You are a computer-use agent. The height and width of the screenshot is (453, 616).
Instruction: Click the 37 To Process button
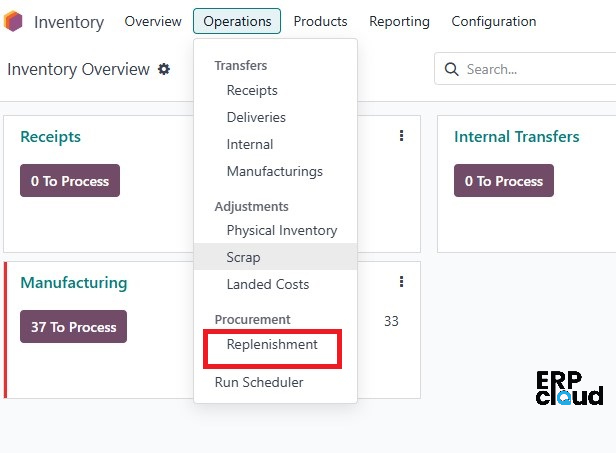[73, 327]
